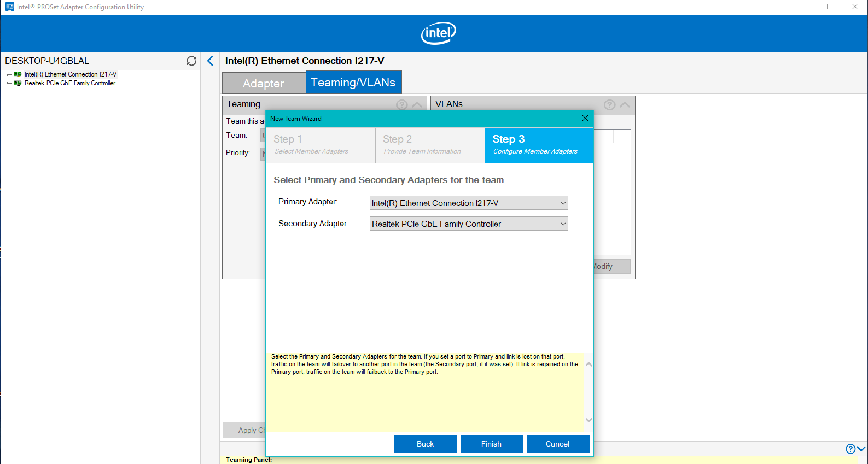Screen dimensions: 868x464
Task: Click the PROSet app icon in title bar
Action: click(x=9, y=7)
